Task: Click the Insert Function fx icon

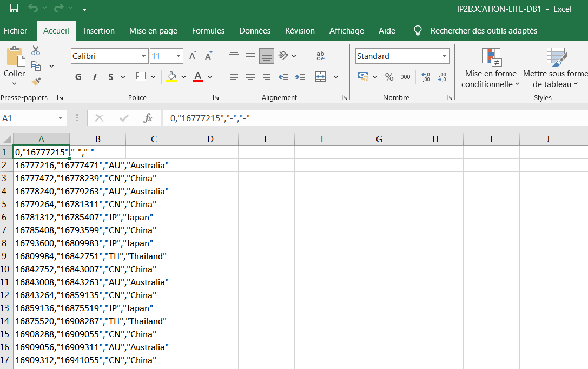Action: click(148, 118)
